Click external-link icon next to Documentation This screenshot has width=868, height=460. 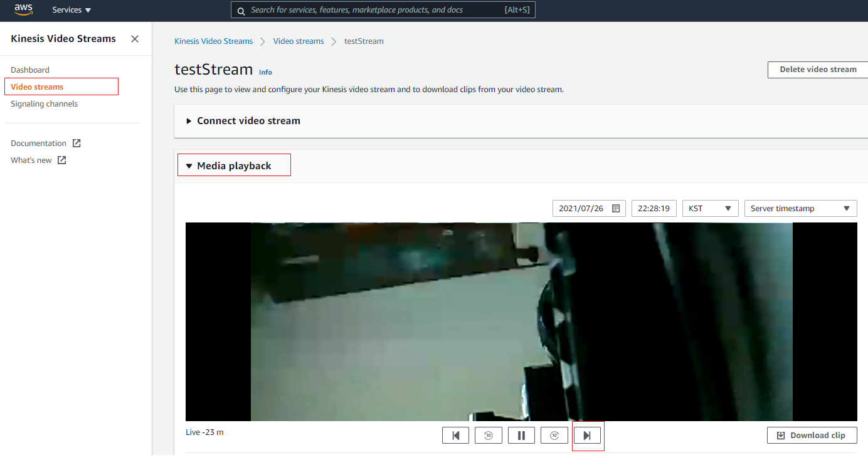pos(77,144)
